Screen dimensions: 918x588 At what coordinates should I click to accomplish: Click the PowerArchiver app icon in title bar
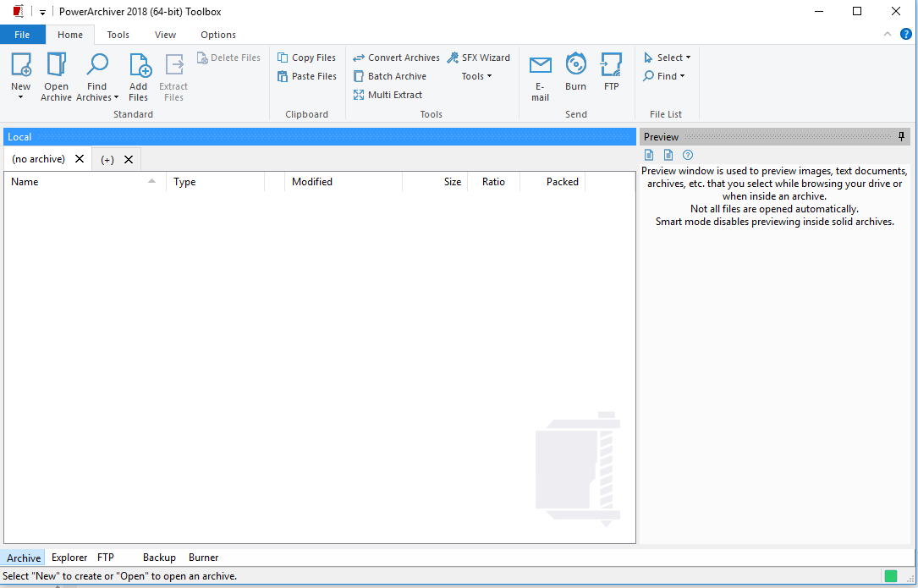(18, 11)
